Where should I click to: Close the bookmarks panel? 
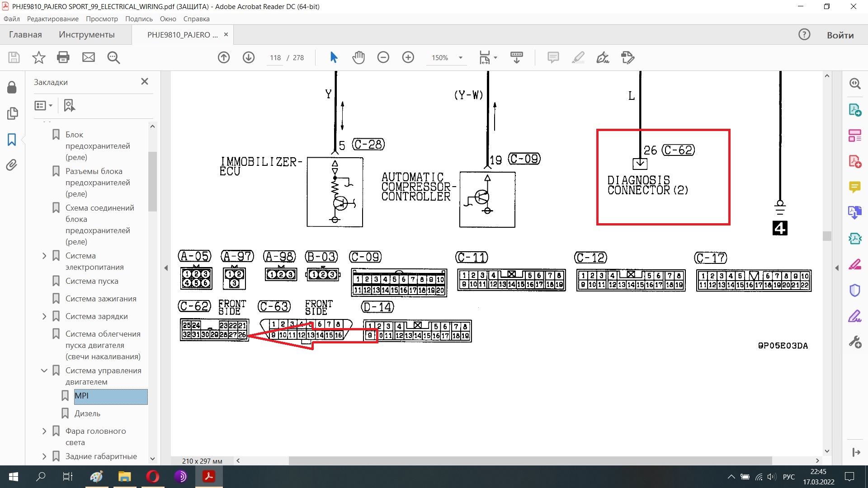click(145, 81)
